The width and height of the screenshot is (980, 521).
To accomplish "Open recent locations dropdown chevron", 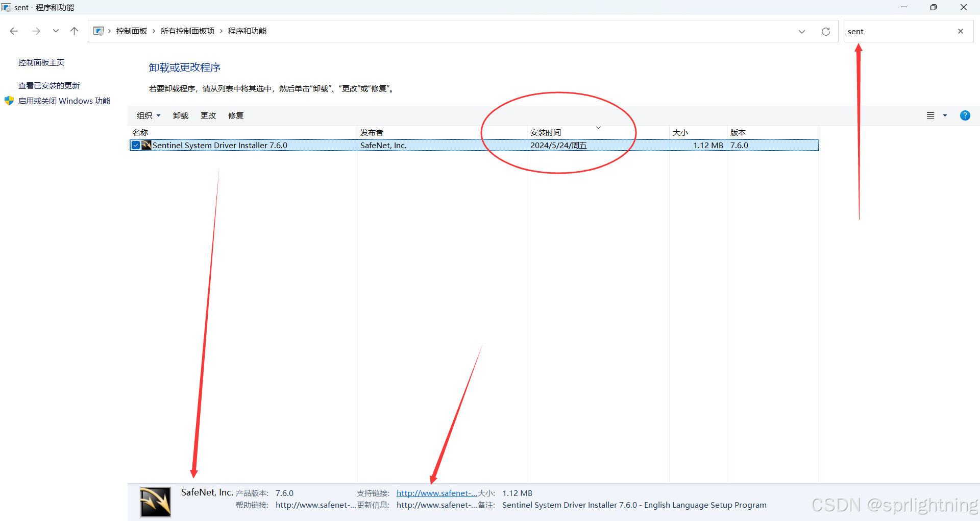I will click(x=56, y=31).
